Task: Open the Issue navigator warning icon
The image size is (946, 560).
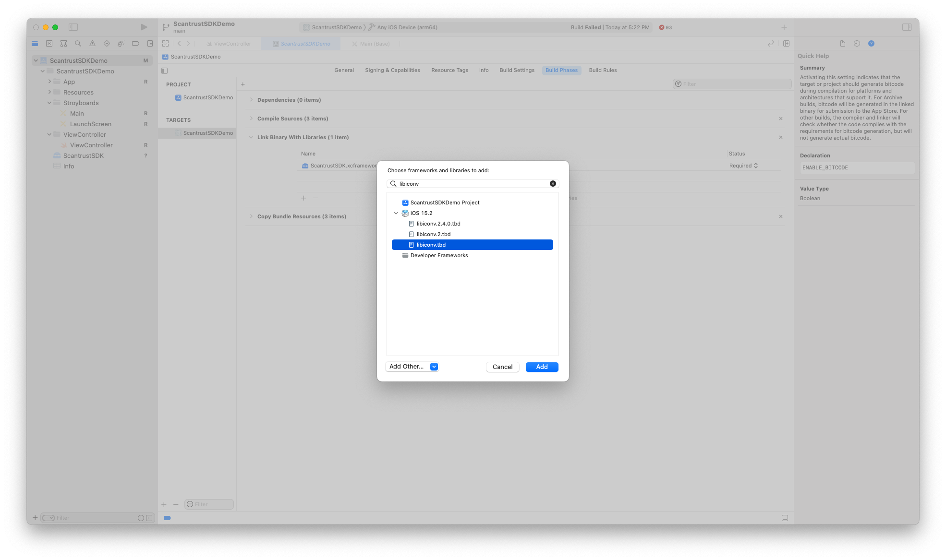Action: coord(92,44)
